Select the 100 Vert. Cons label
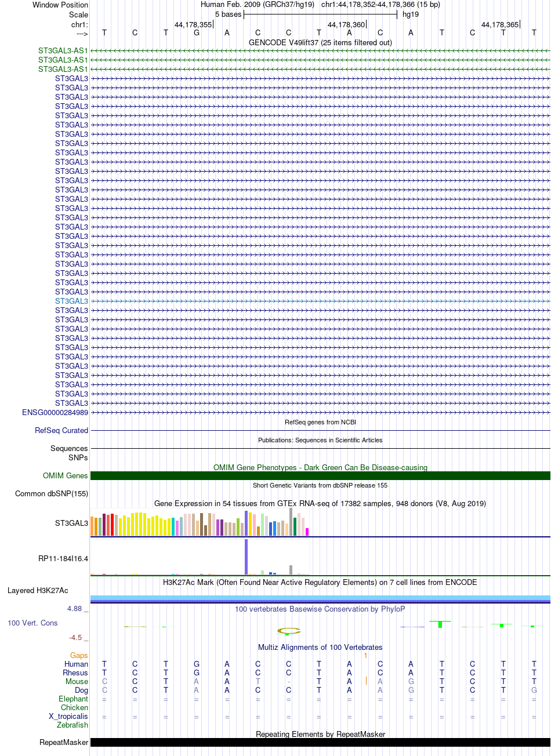The height and width of the screenshot is (756, 551). (x=32, y=623)
